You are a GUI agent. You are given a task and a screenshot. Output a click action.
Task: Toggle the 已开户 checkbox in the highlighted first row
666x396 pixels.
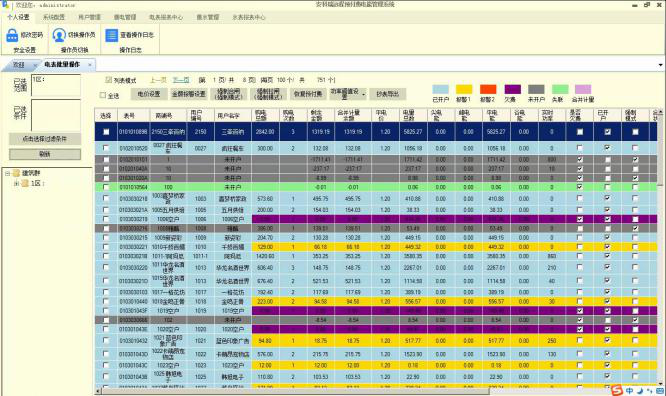point(608,132)
